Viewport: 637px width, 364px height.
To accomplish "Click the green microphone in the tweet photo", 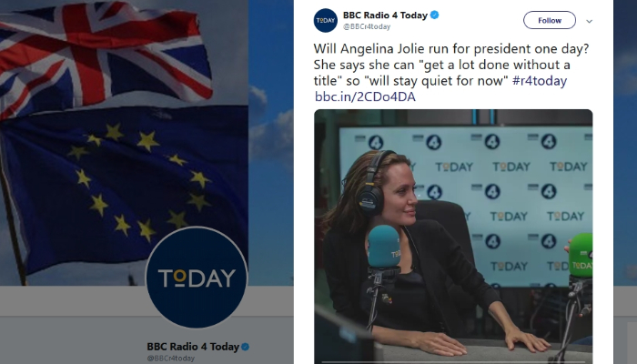I will click(581, 256).
